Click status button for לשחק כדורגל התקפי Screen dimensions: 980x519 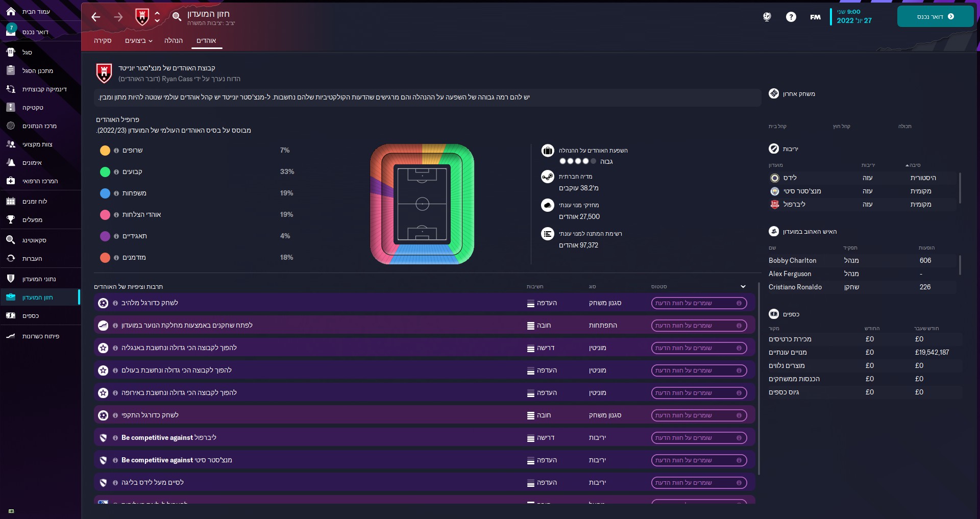coord(699,415)
